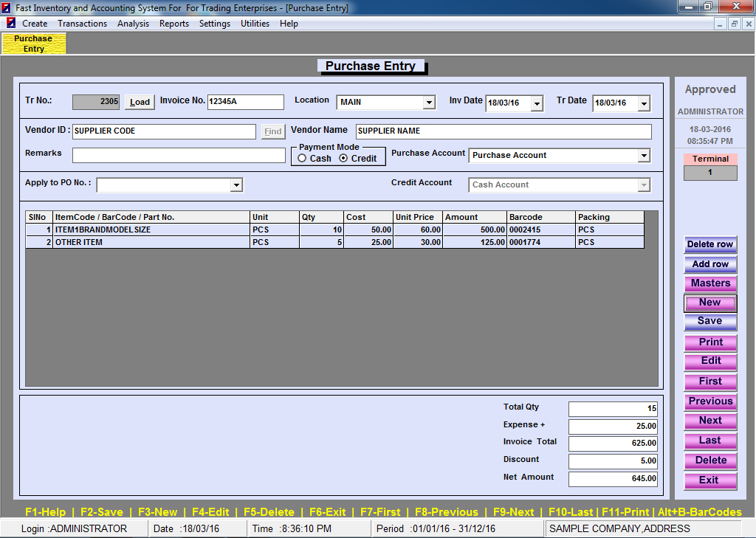Open the Transactions menu
Image resolution: width=756 pixels, height=538 pixels.
coord(82,24)
